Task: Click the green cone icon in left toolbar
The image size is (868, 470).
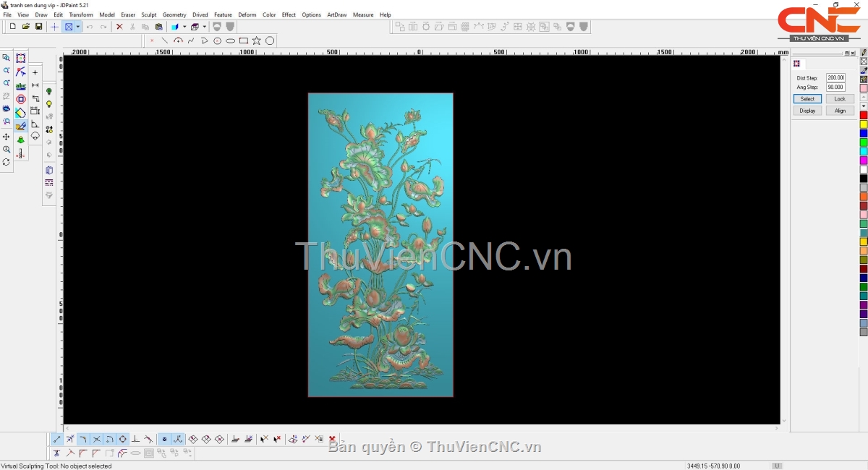Action: point(21,140)
